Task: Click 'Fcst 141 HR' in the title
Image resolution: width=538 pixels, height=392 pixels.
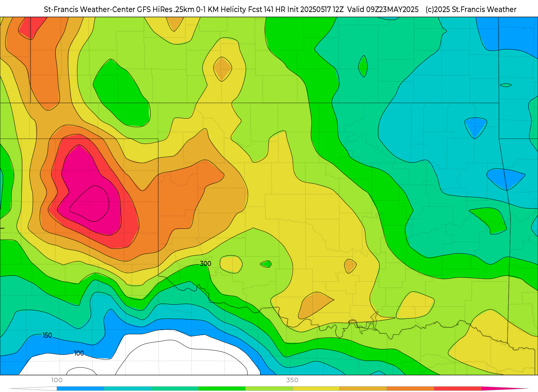Action: [x=267, y=10]
